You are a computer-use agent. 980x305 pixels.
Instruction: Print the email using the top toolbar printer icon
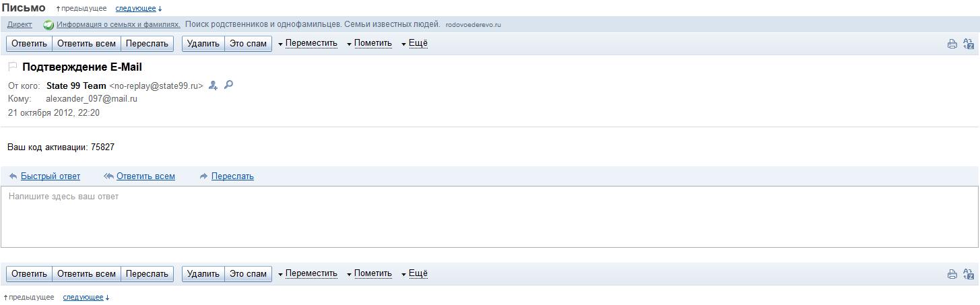[952, 44]
